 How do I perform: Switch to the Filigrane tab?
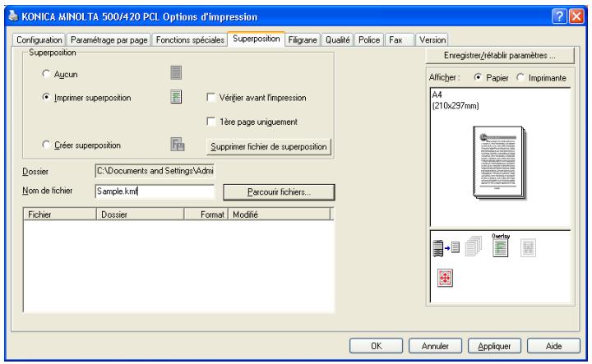click(x=303, y=39)
